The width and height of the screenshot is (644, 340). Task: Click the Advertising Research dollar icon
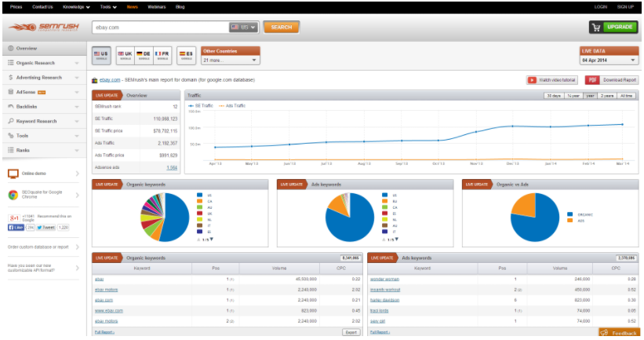(x=11, y=77)
